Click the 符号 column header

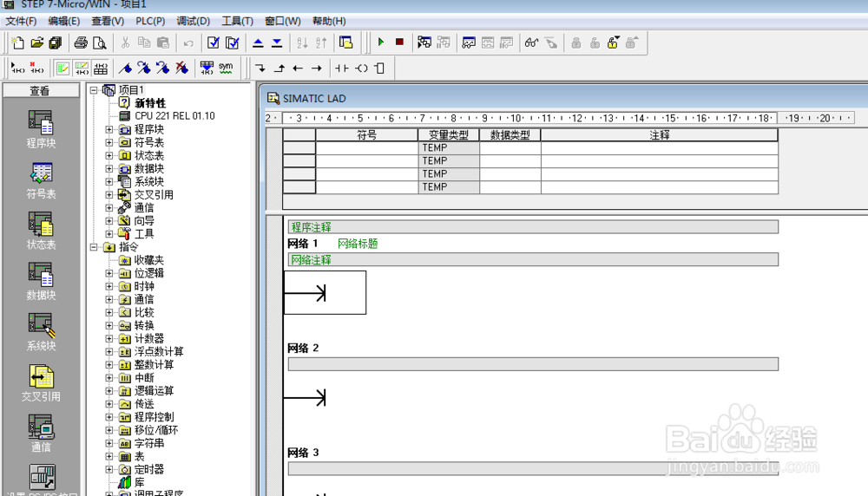(x=366, y=135)
